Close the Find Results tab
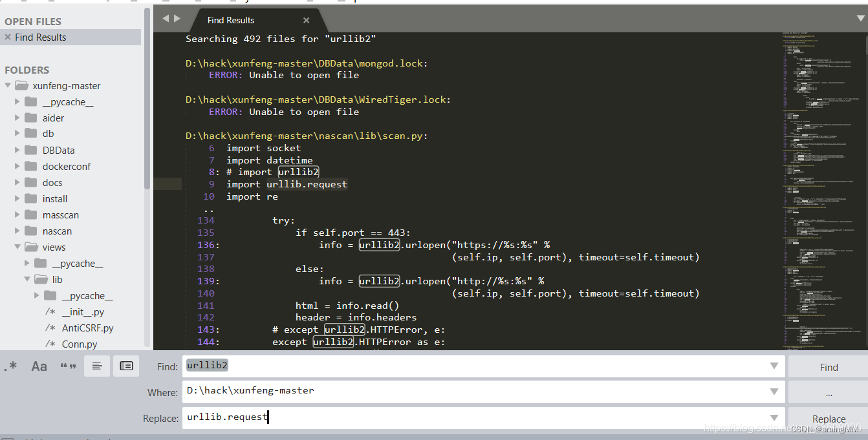 click(x=307, y=20)
